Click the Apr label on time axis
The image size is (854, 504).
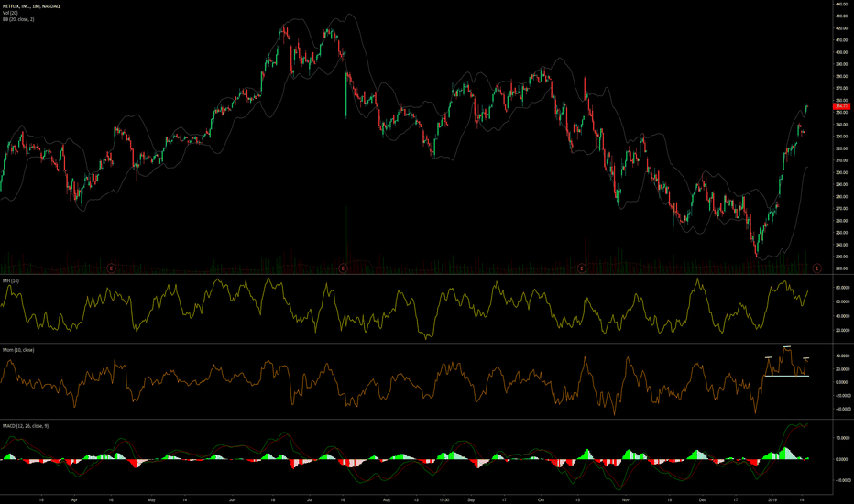tap(74, 499)
